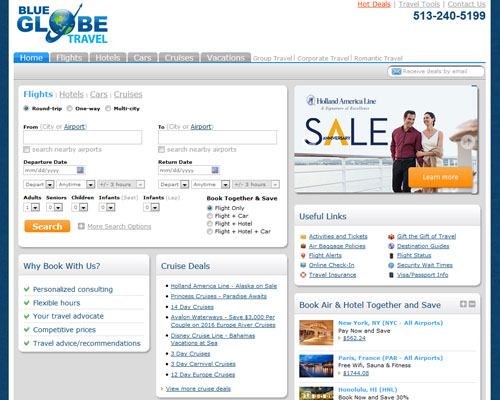Switch to the Flights navigation tab
Screen dimensions: 500x400
[69, 58]
